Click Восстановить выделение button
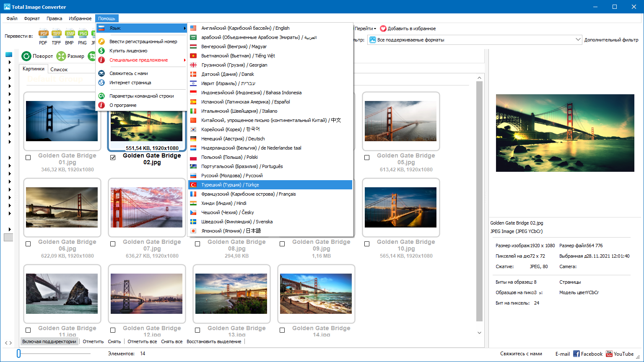The width and height of the screenshot is (644, 362). (214, 341)
